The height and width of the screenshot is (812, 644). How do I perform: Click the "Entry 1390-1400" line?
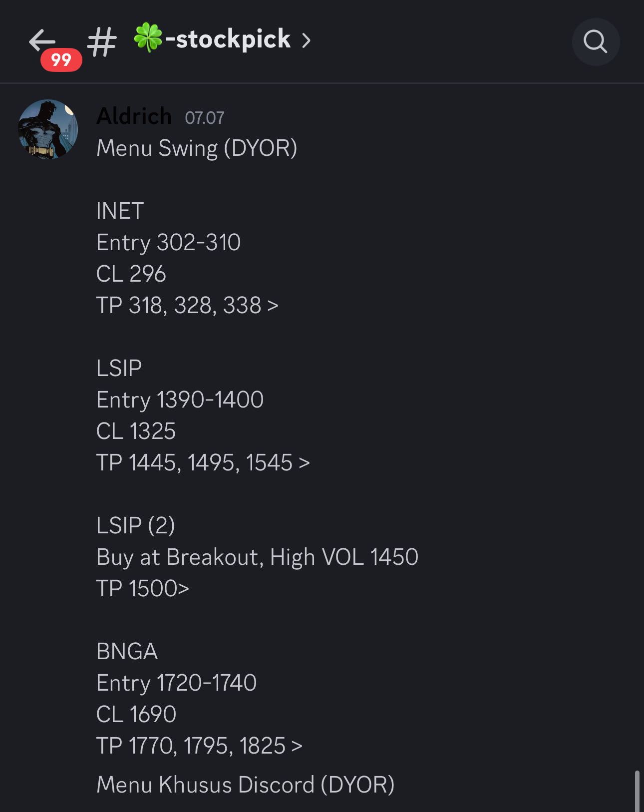pos(180,400)
